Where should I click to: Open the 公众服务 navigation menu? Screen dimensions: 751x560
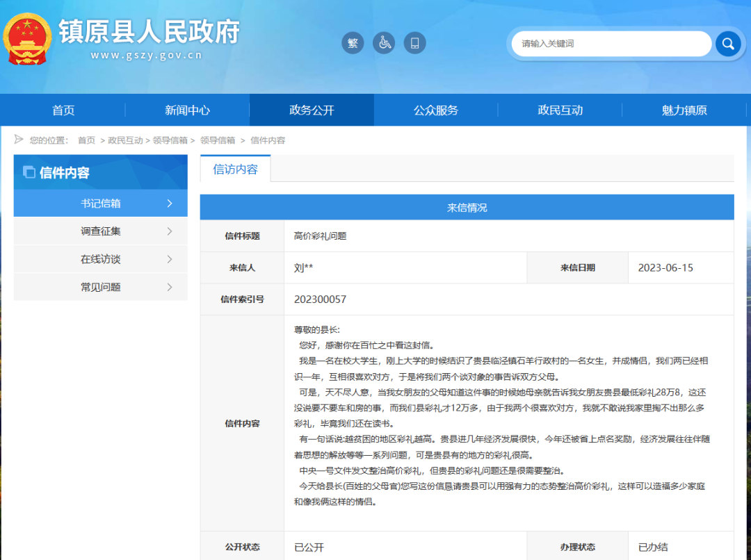[435, 109]
